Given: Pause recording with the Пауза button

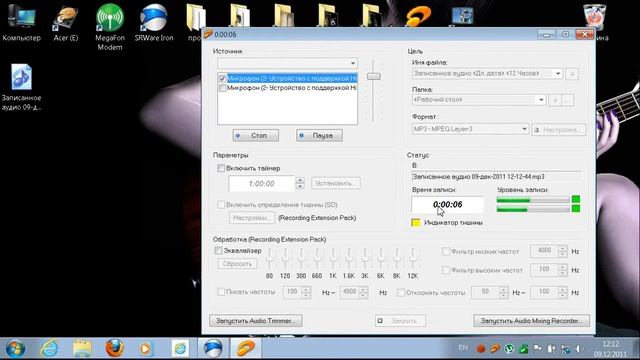Looking at the screenshot, I should click(319, 136).
